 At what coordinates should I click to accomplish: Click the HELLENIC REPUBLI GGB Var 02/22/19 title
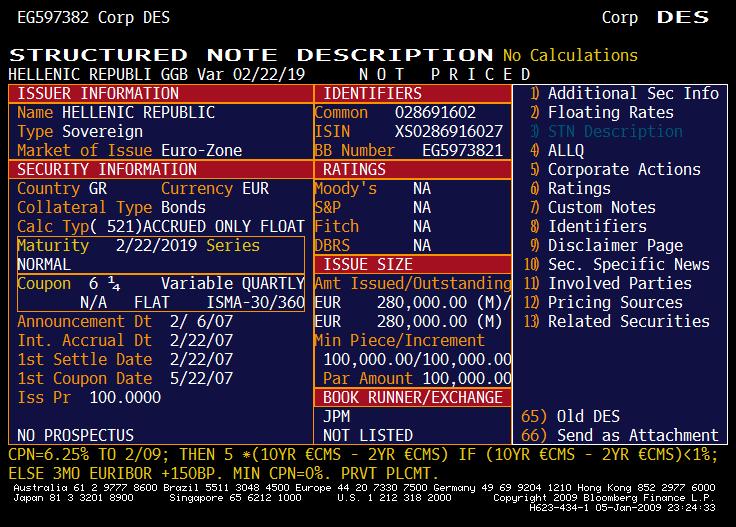coord(157,75)
